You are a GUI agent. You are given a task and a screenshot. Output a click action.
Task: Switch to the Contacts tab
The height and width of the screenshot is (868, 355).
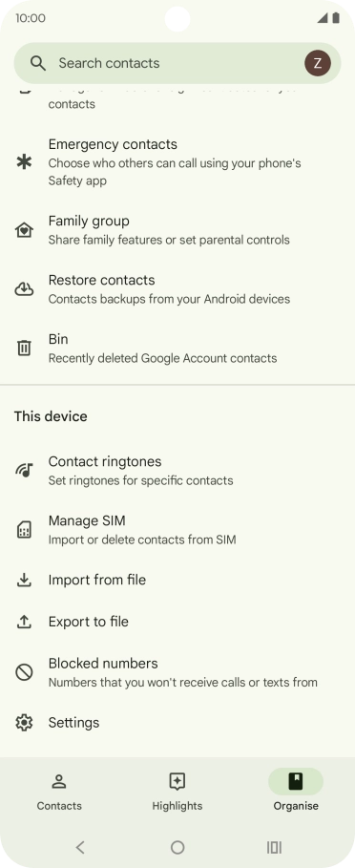(x=59, y=792)
